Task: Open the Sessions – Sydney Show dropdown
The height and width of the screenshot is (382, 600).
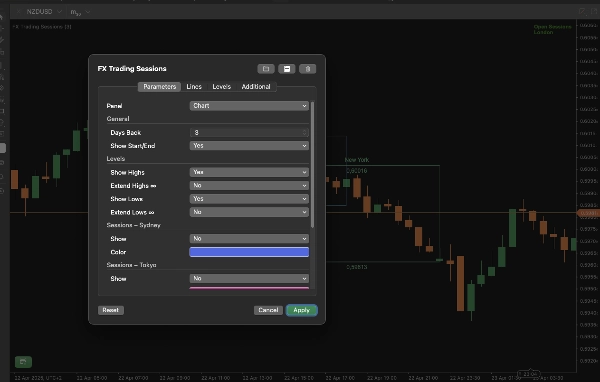Action: click(249, 239)
